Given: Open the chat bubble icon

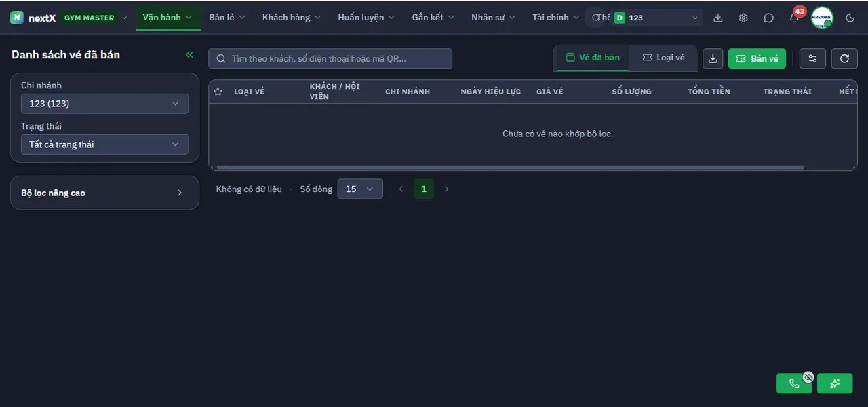Looking at the screenshot, I should [x=768, y=18].
